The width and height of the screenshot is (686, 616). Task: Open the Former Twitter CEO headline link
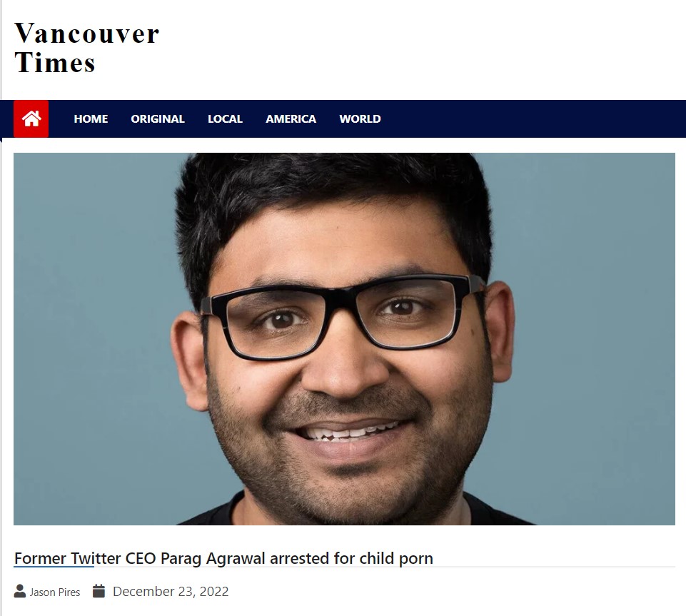point(223,558)
